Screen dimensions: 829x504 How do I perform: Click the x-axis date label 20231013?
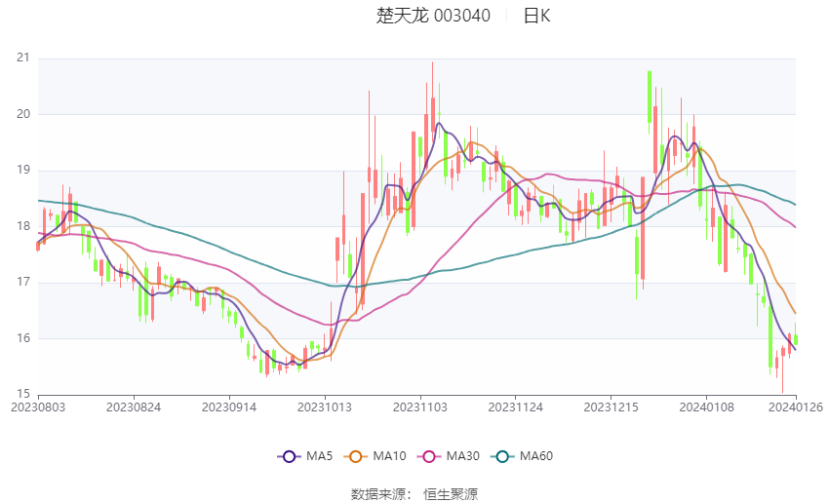point(325,407)
